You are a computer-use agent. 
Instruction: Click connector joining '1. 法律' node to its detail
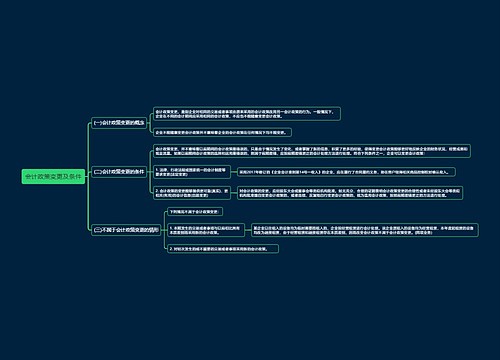click(234, 172)
